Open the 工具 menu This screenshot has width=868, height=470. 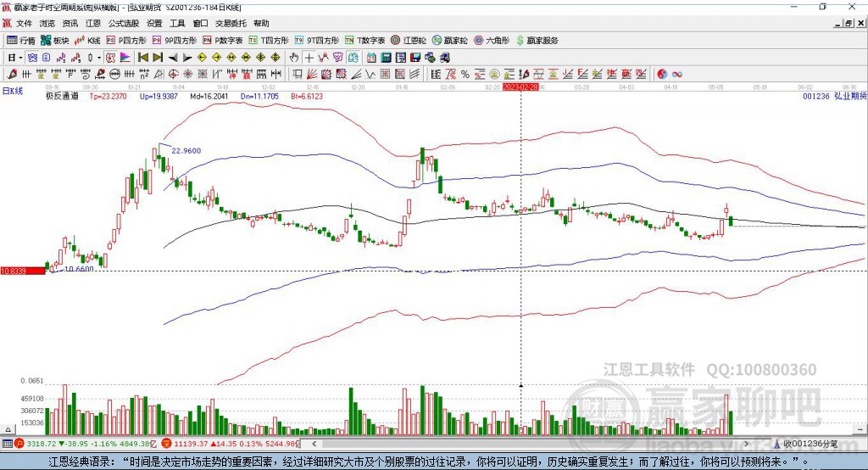pos(177,23)
